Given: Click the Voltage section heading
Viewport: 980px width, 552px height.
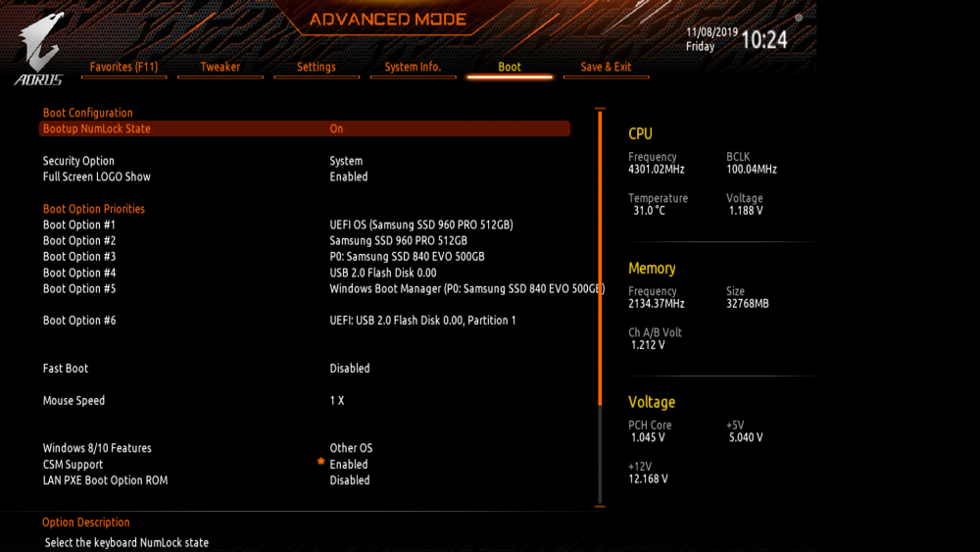Looking at the screenshot, I should [652, 402].
